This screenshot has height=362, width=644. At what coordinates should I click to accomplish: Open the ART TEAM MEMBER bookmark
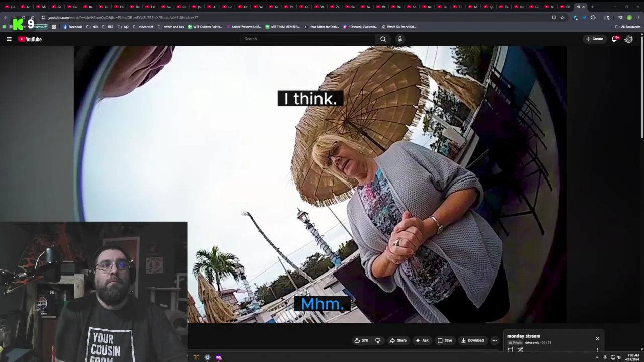pyautogui.click(x=282, y=27)
